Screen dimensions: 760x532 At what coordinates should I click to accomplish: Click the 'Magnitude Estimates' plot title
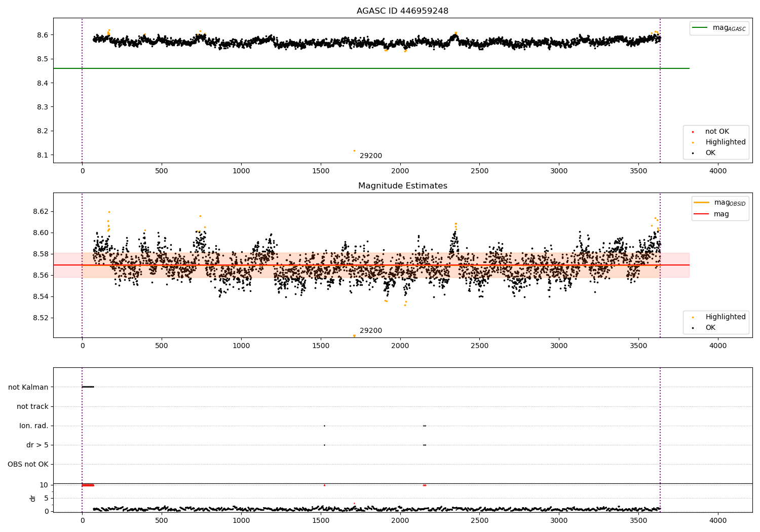(402, 186)
